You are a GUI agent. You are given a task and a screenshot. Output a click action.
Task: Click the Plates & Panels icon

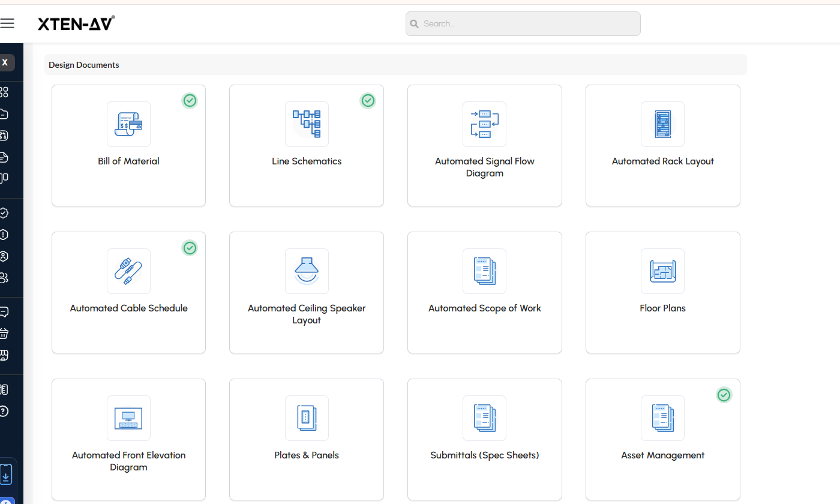[x=307, y=418]
